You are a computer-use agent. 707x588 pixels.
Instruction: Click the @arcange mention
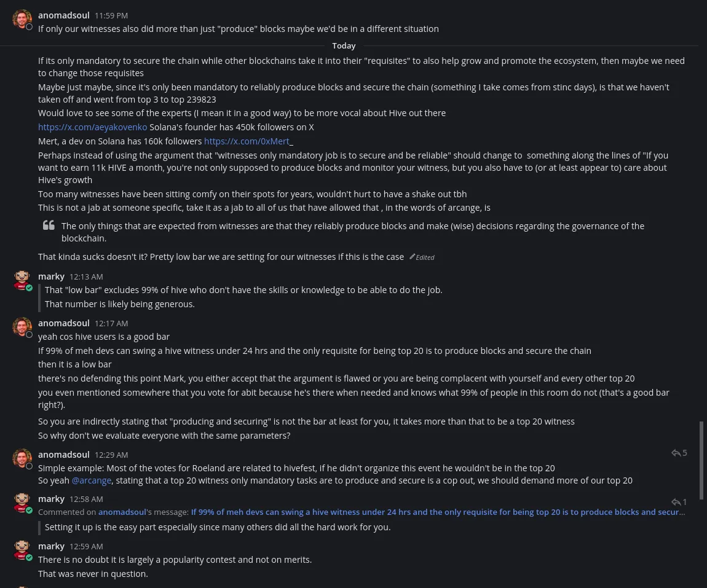(92, 480)
